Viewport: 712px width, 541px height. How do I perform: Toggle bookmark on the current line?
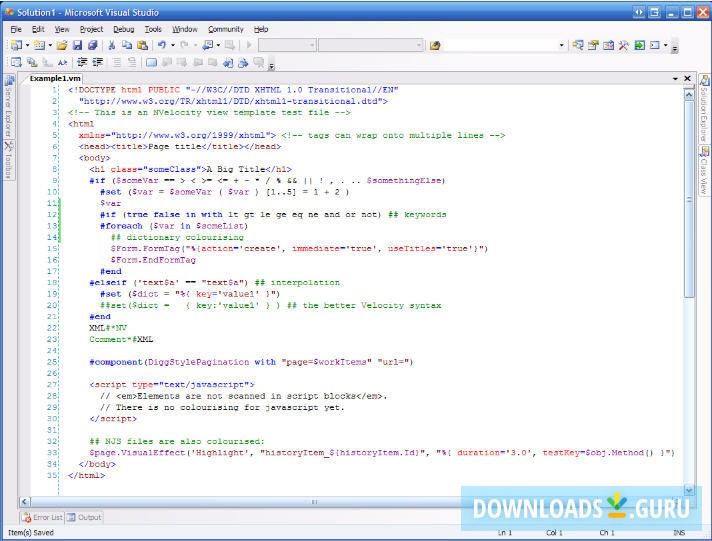pos(151,62)
